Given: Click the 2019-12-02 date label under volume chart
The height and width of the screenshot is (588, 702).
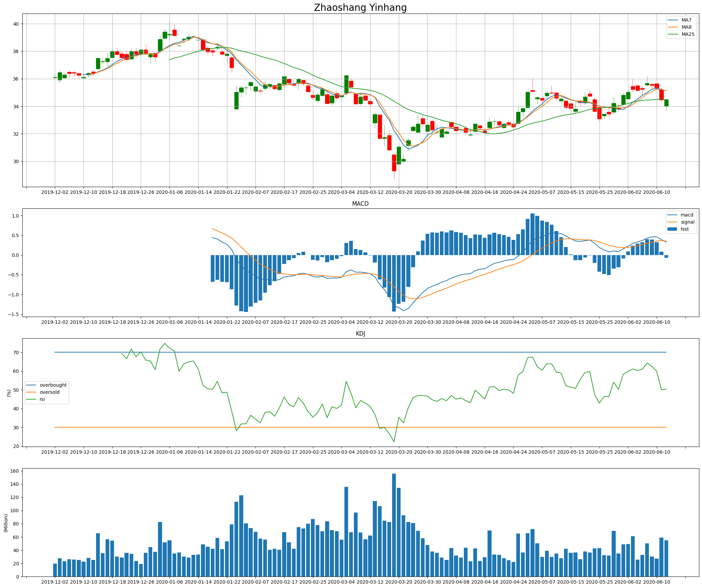Looking at the screenshot, I should [x=55, y=582].
